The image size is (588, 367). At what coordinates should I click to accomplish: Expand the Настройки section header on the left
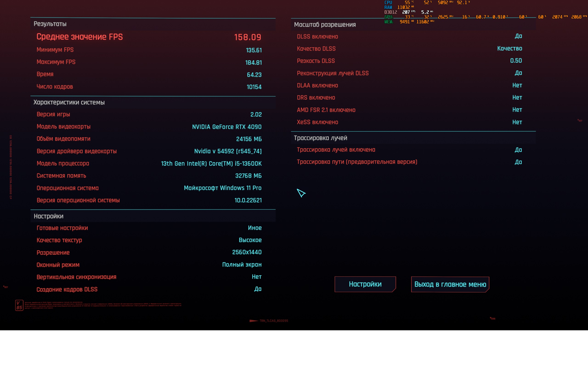point(49,216)
